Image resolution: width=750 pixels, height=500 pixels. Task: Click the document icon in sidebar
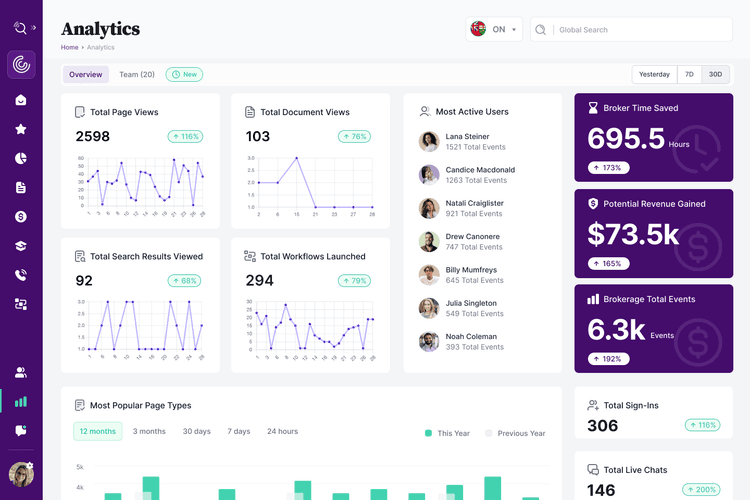[21, 187]
